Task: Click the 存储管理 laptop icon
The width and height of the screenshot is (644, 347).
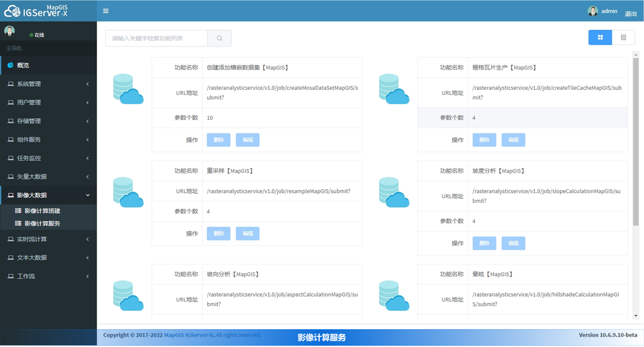Action: pos(11,121)
